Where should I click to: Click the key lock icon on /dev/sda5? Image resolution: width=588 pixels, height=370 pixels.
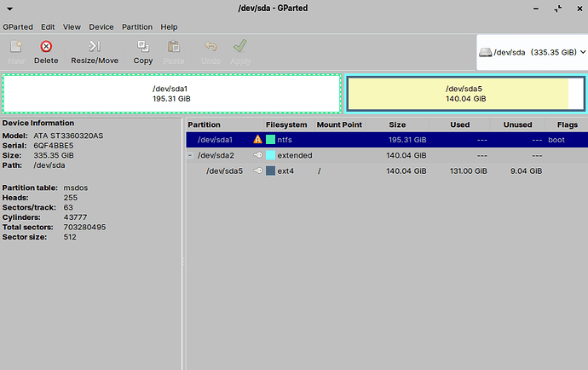pos(257,171)
